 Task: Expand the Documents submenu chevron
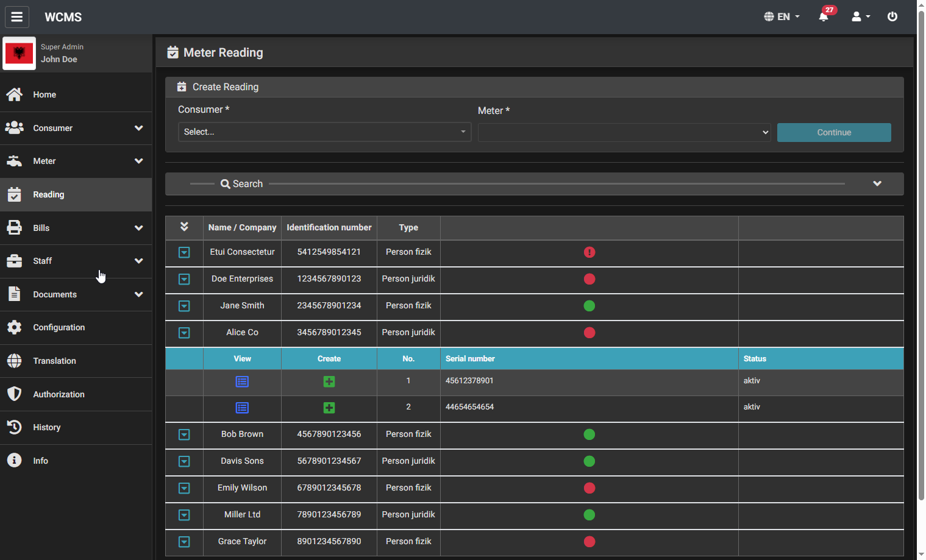coord(139,294)
